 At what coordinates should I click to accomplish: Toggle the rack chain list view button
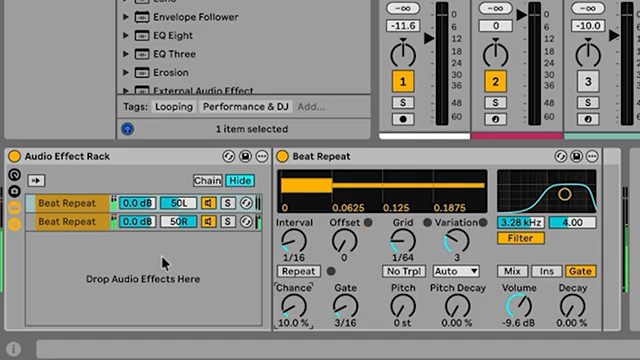[x=14, y=208]
